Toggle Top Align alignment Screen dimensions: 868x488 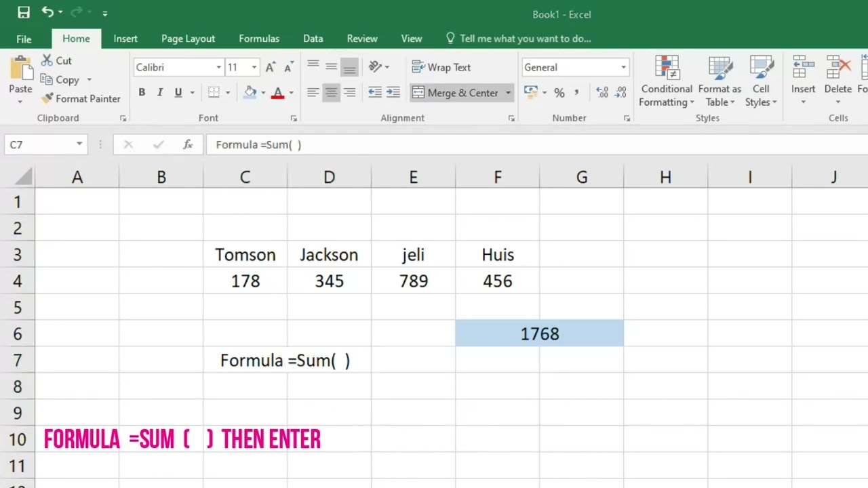[313, 66]
